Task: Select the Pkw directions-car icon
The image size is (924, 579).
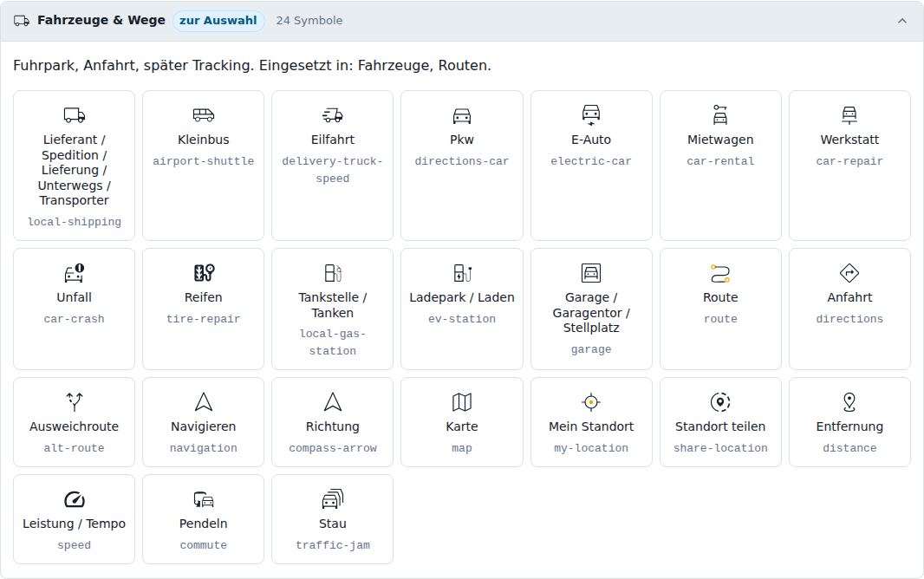Action: point(462,115)
